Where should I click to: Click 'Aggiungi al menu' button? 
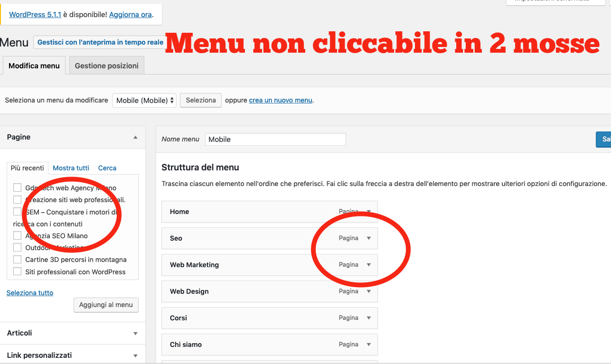pos(106,305)
